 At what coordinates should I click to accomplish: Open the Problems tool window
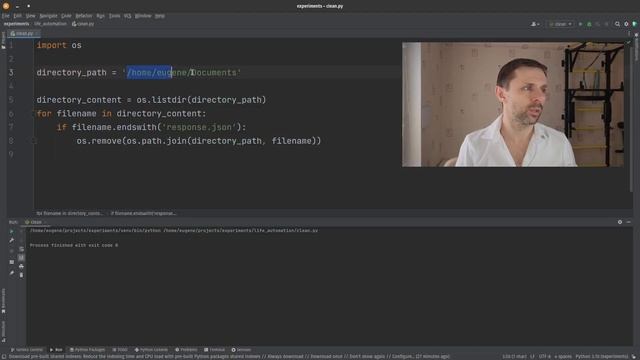click(186, 350)
